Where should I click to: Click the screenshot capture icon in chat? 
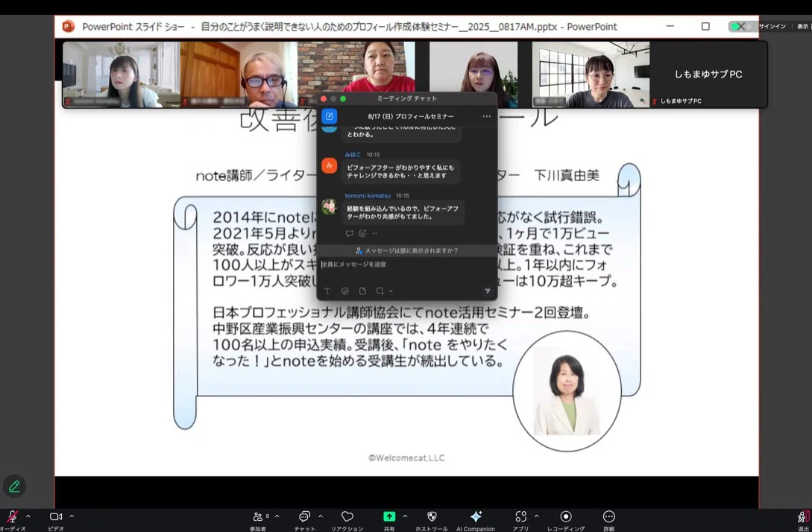[380, 291]
